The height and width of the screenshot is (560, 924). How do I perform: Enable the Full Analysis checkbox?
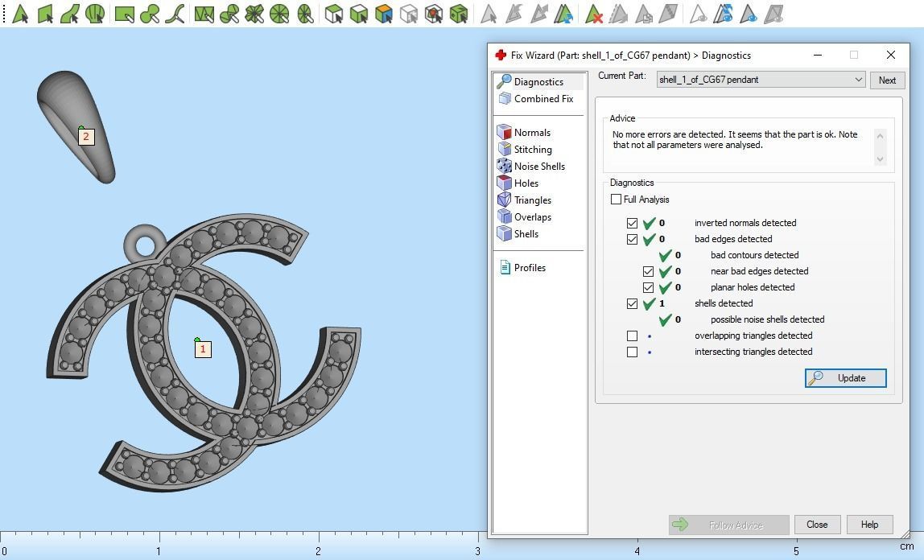[x=617, y=200]
